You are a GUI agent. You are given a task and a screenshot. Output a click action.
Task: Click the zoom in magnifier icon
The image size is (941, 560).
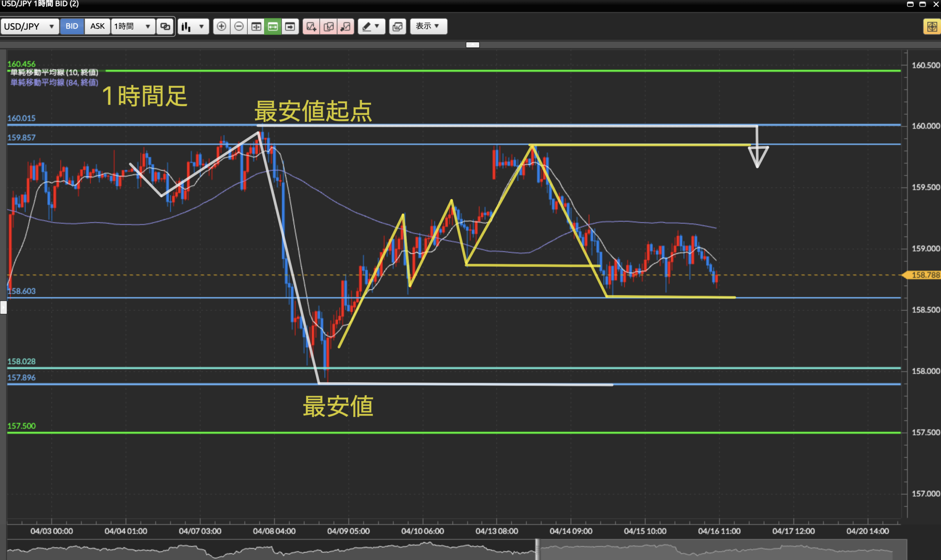tap(222, 26)
